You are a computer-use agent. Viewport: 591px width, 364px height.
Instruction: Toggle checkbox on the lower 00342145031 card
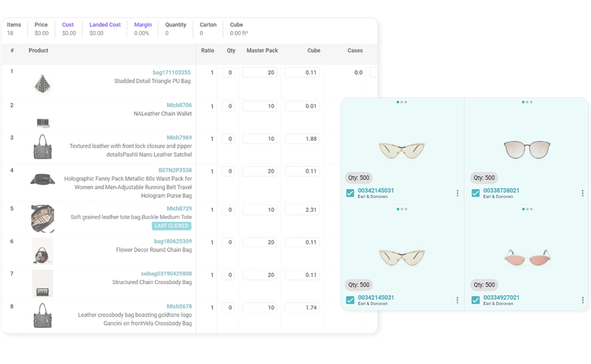pos(350,300)
